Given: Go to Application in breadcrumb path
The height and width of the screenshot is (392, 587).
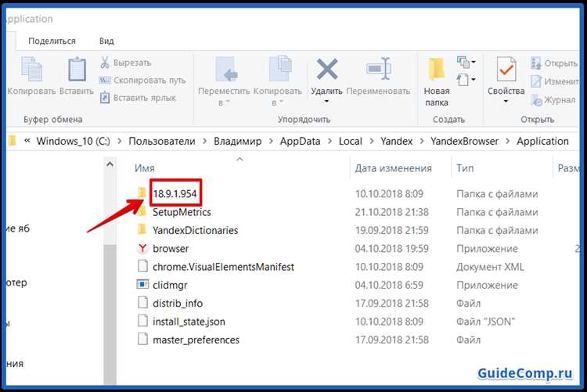Looking at the screenshot, I should pos(543,142).
